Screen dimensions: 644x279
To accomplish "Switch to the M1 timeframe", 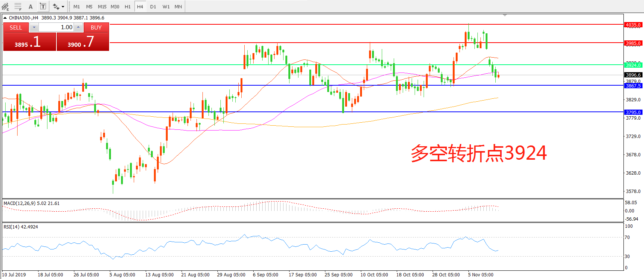I will pos(77,6).
